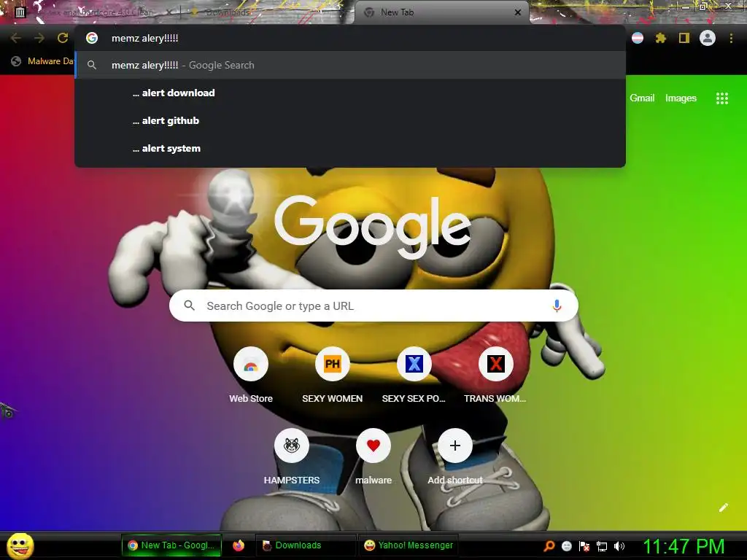This screenshot has width=747, height=560.
Task: Launch Firefox from the taskbar
Action: 239,545
